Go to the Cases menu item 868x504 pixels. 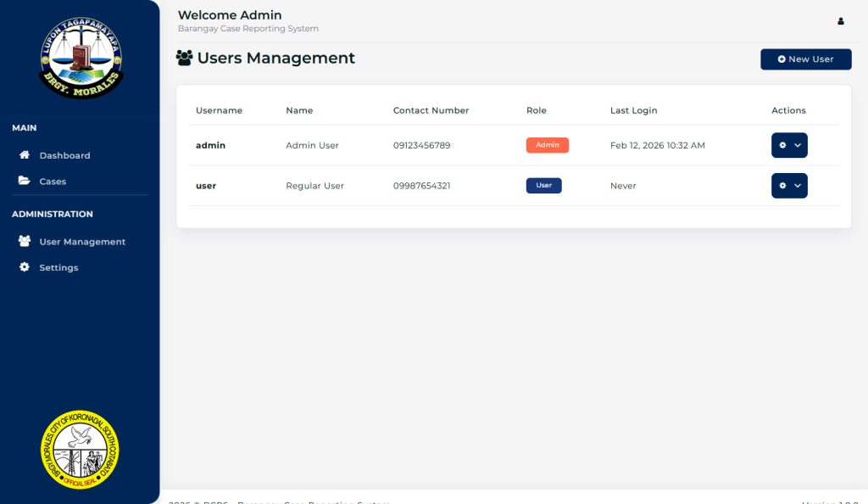53,182
